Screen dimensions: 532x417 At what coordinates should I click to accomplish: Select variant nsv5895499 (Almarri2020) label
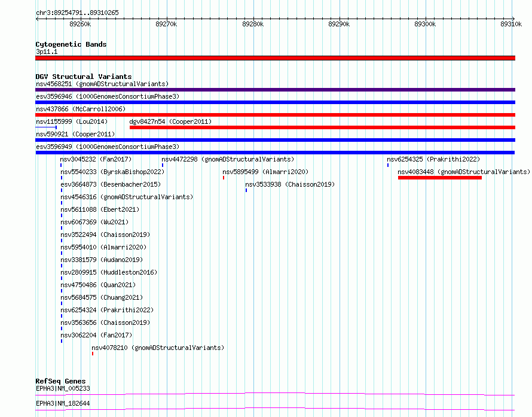click(x=265, y=172)
